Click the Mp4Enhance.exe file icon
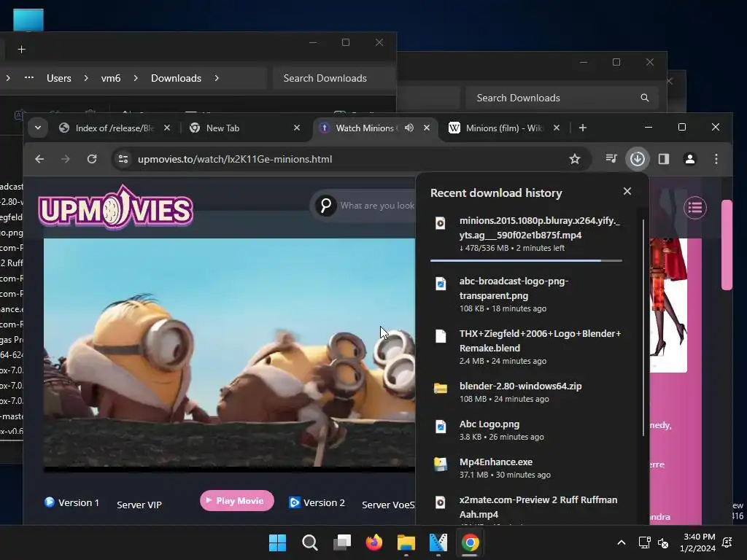The image size is (747, 560). [x=441, y=464]
